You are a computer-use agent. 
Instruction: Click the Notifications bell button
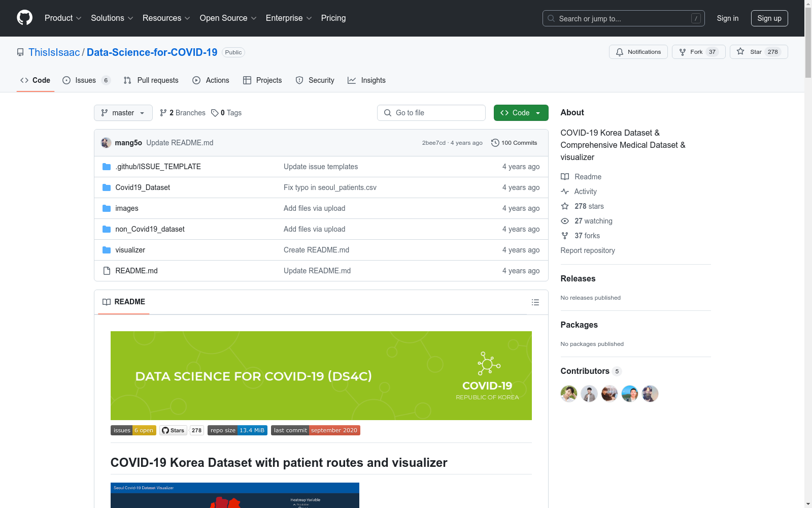tap(638, 52)
